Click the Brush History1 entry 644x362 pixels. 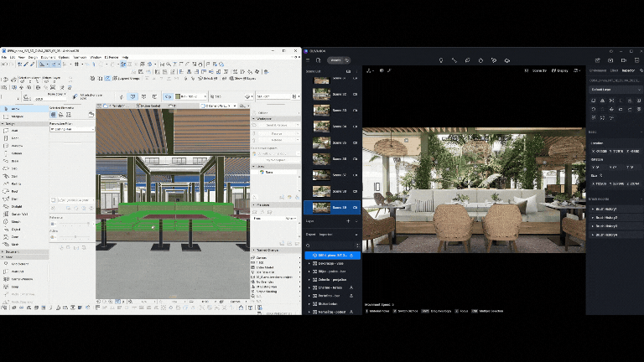[x=605, y=210]
